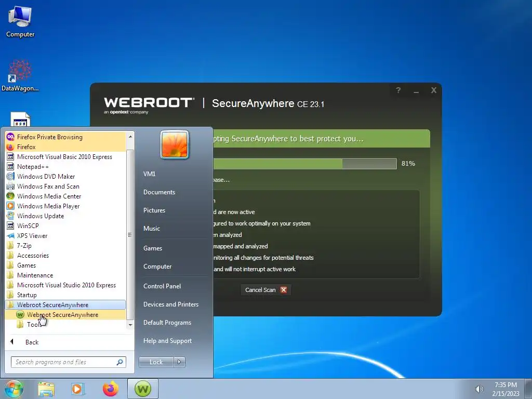Open Control Panel
The image size is (532, 399).
pyautogui.click(x=162, y=286)
